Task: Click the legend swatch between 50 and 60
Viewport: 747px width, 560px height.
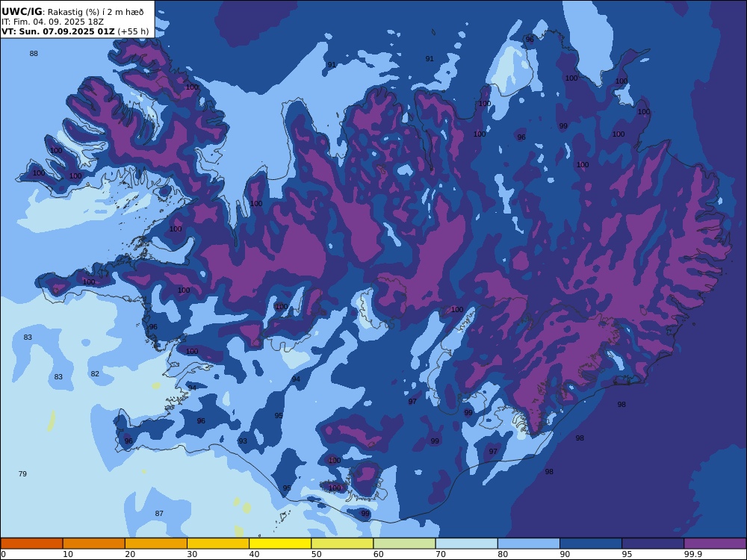Action: tap(342, 544)
